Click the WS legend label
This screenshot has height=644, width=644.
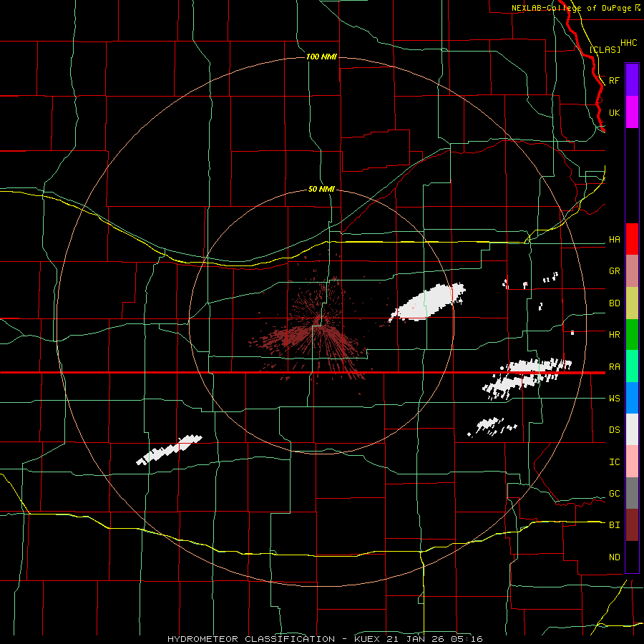pos(614,399)
